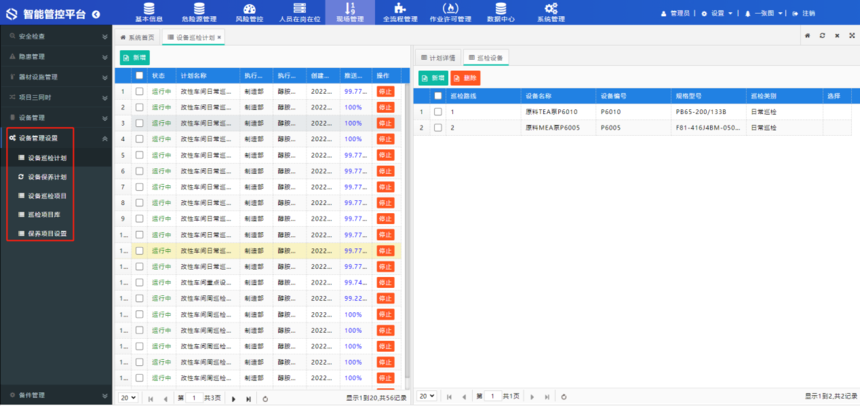The width and height of the screenshot is (860, 406).
Task: Click the red 删除 button in the right panel
Action: (x=466, y=77)
